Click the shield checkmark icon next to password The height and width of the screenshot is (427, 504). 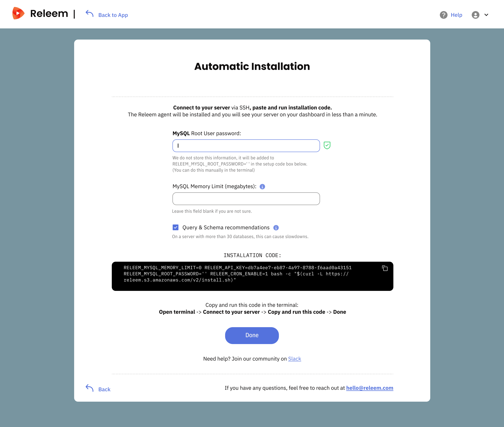pyautogui.click(x=327, y=145)
